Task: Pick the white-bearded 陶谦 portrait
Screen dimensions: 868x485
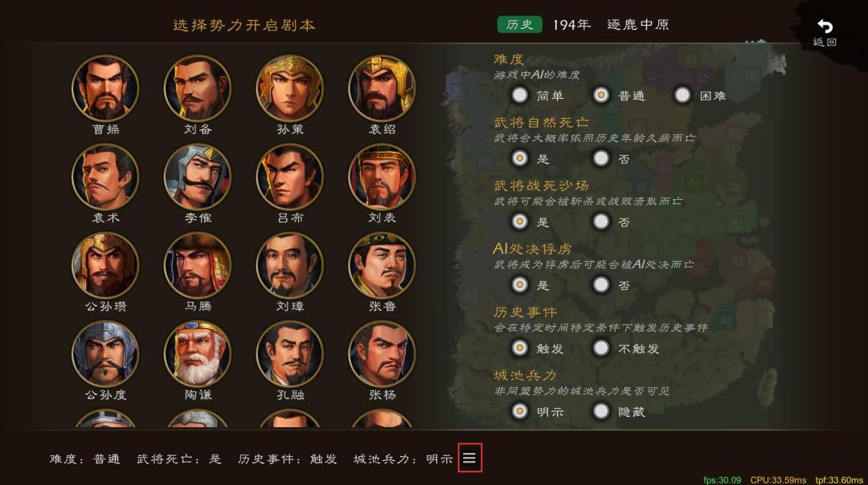Action: tap(198, 354)
